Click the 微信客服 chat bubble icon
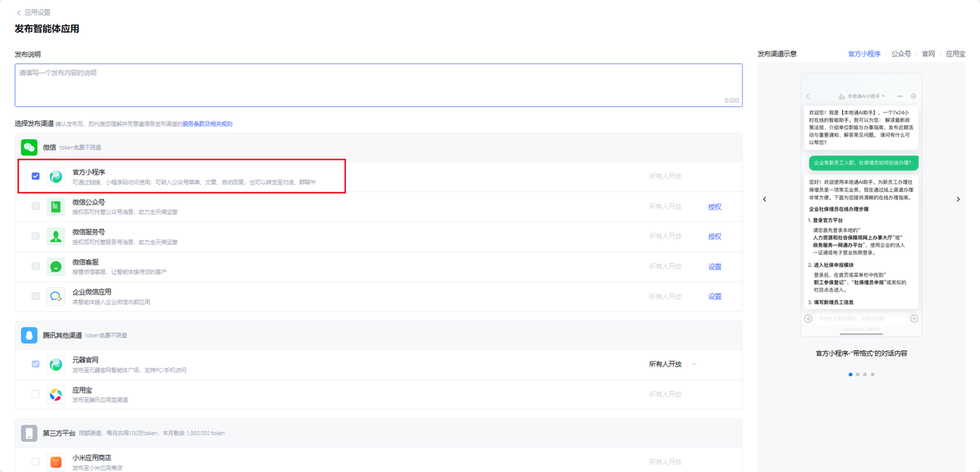This screenshot has width=980, height=472. click(x=56, y=266)
